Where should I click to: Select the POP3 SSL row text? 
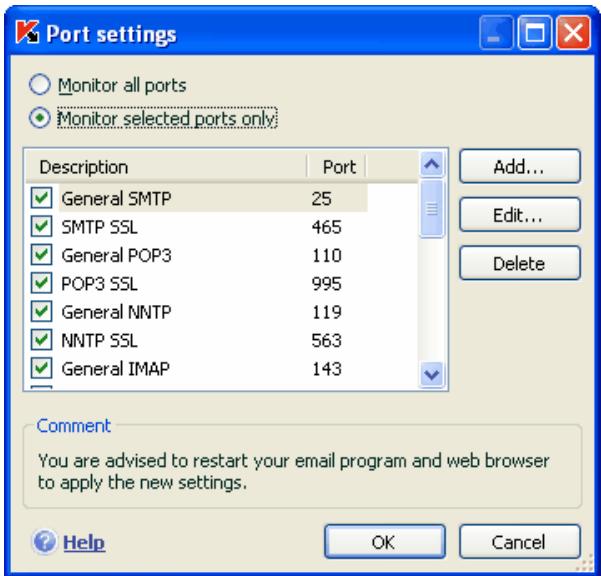(99, 284)
